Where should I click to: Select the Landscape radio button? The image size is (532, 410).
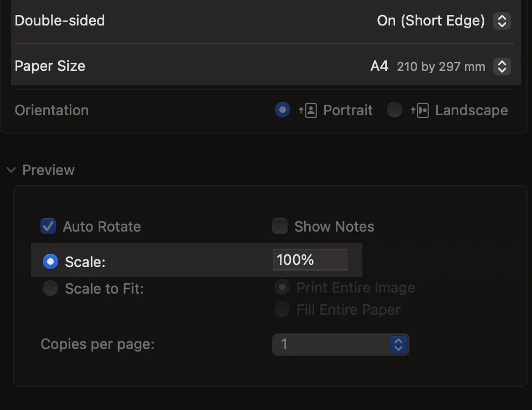[395, 110]
